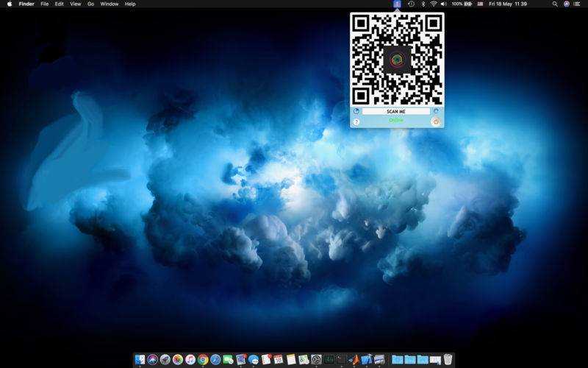Open Launchpad rocket in the Dock

165,359
